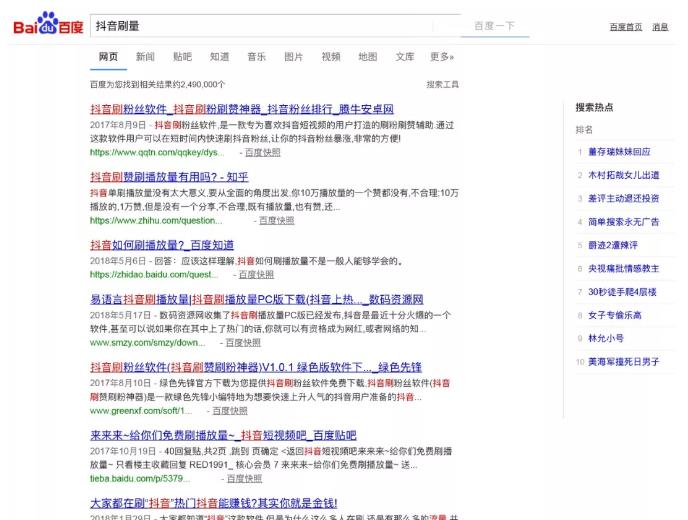Click the Baidu logo
Viewport: 688px width, 520px height.
tap(48, 24)
